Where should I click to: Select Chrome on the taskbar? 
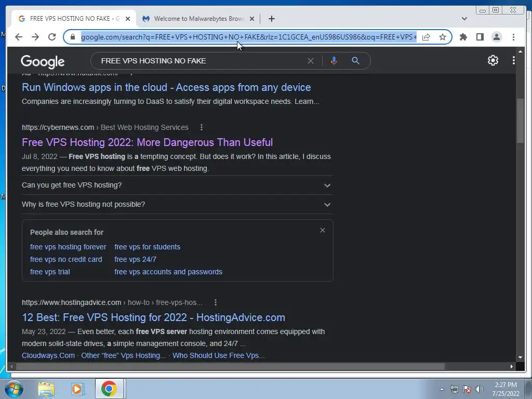point(109,389)
